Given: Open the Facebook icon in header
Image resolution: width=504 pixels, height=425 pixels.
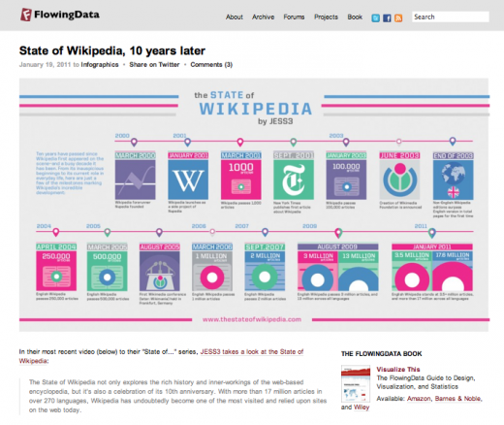Looking at the screenshot, I should pos(387,17).
